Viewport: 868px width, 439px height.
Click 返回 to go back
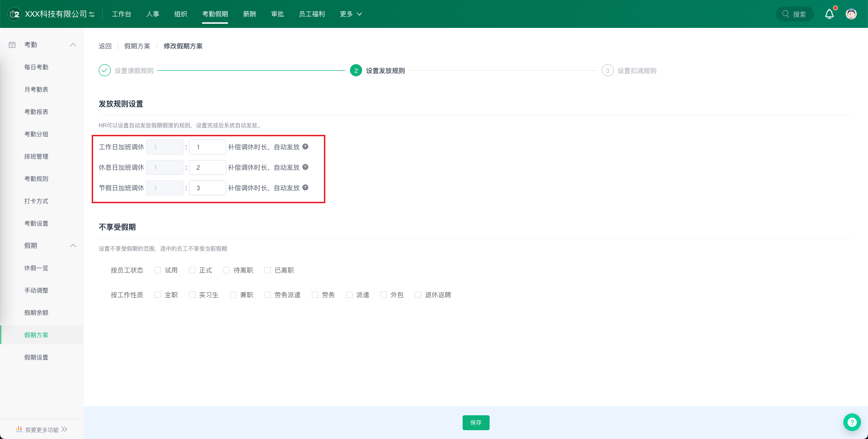105,46
